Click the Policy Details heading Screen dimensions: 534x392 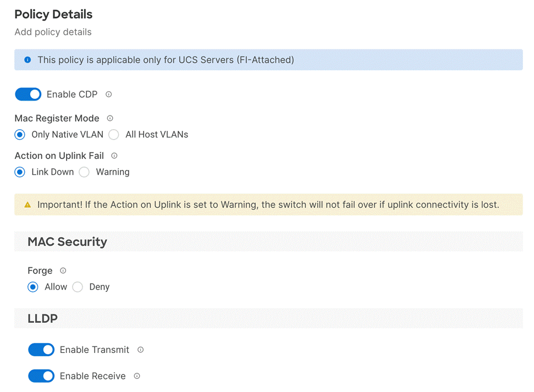click(x=53, y=14)
